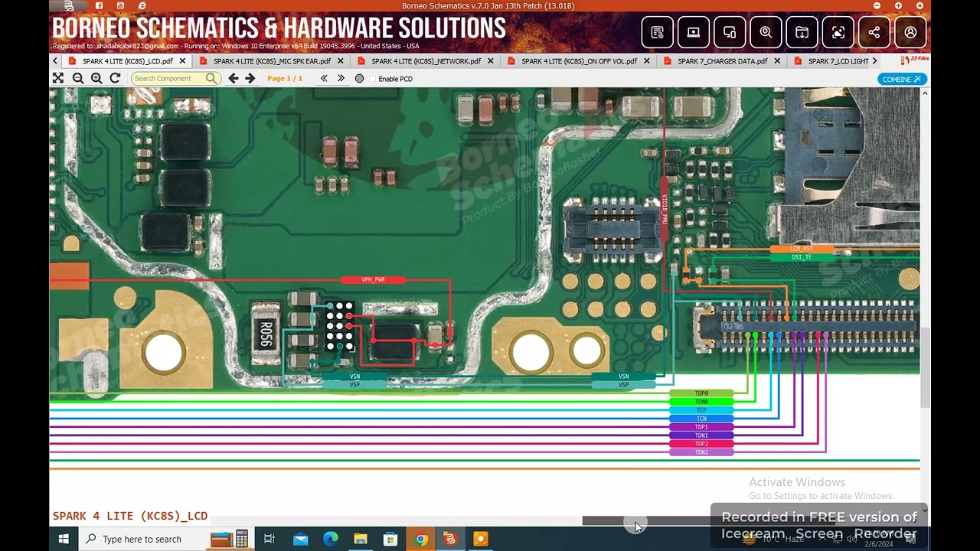Image resolution: width=980 pixels, height=551 pixels.
Task: Close the SPARK 4 LITE (KC8S)_LCD.pdf tab
Action: click(x=182, y=61)
